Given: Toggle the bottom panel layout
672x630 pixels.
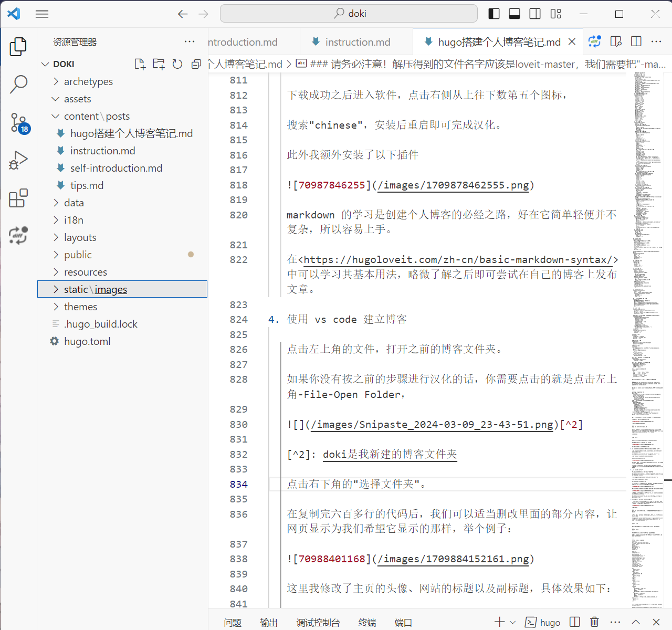Looking at the screenshot, I should coord(514,14).
